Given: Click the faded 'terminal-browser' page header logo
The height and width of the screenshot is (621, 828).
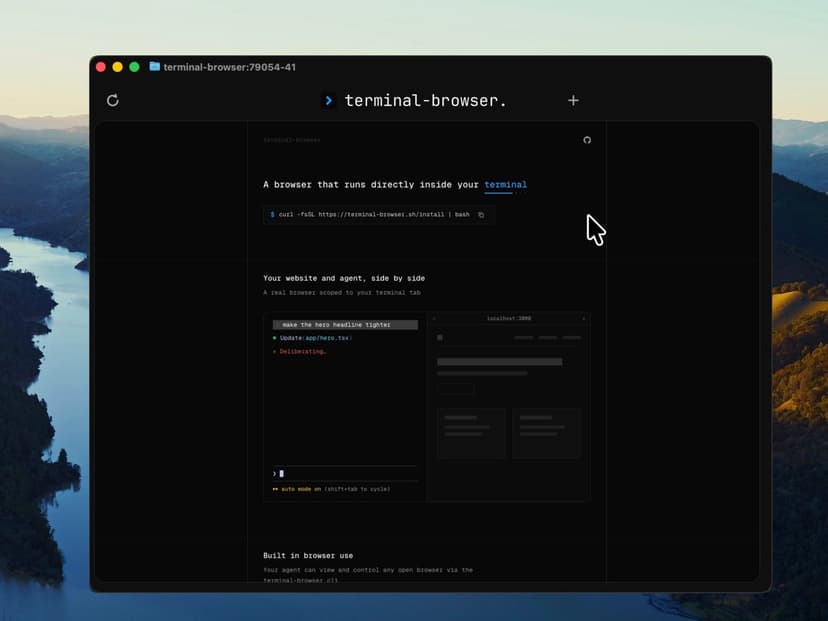Looking at the screenshot, I should point(292,140).
